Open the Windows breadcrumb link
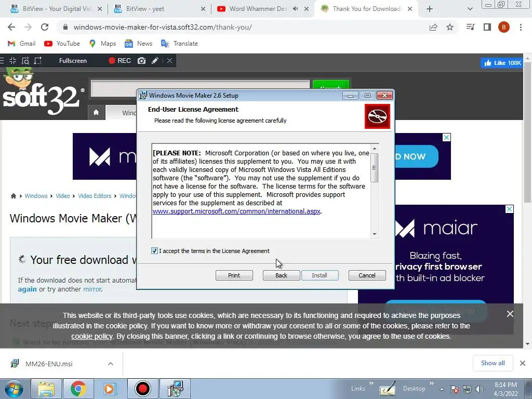Image resolution: width=532 pixels, height=399 pixels. tap(36, 196)
